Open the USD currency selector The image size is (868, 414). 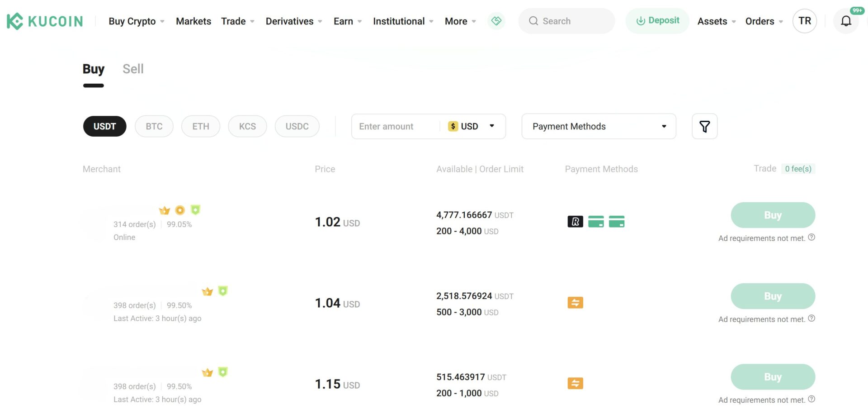pos(471,126)
